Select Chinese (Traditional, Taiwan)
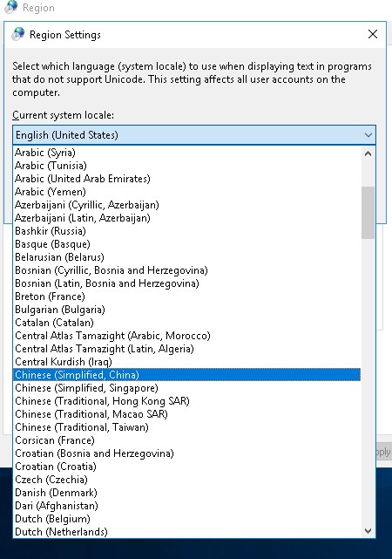The image size is (392, 559). pyautogui.click(x=187, y=427)
